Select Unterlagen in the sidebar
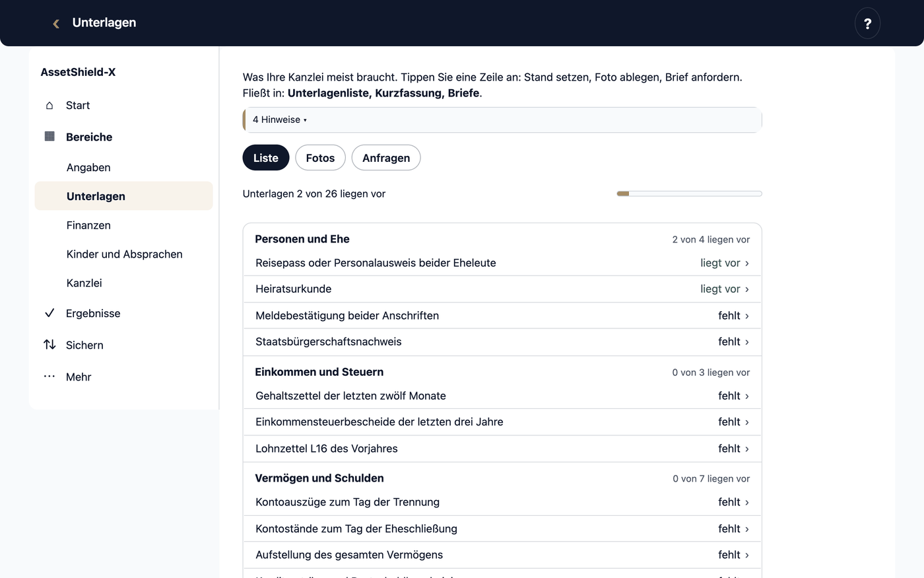Image resolution: width=924 pixels, height=578 pixels. coord(123,196)
